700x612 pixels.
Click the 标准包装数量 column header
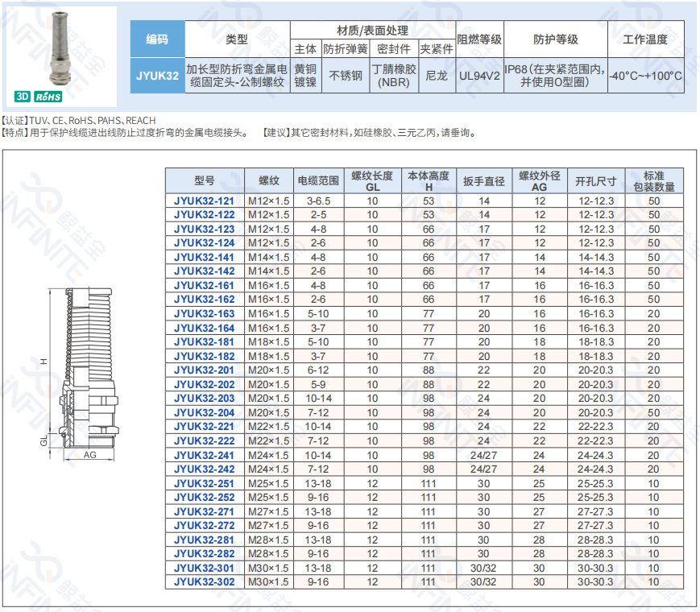click(x=654, y=181)
